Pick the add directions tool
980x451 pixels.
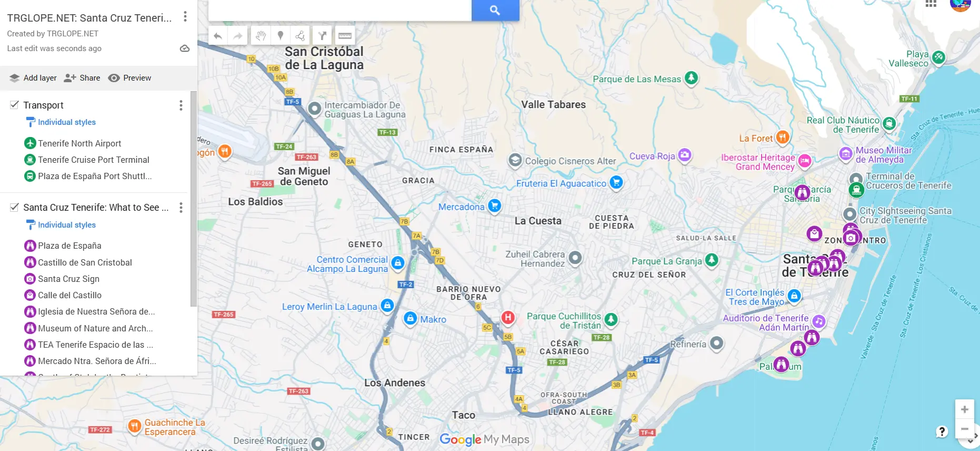point(322,36)
